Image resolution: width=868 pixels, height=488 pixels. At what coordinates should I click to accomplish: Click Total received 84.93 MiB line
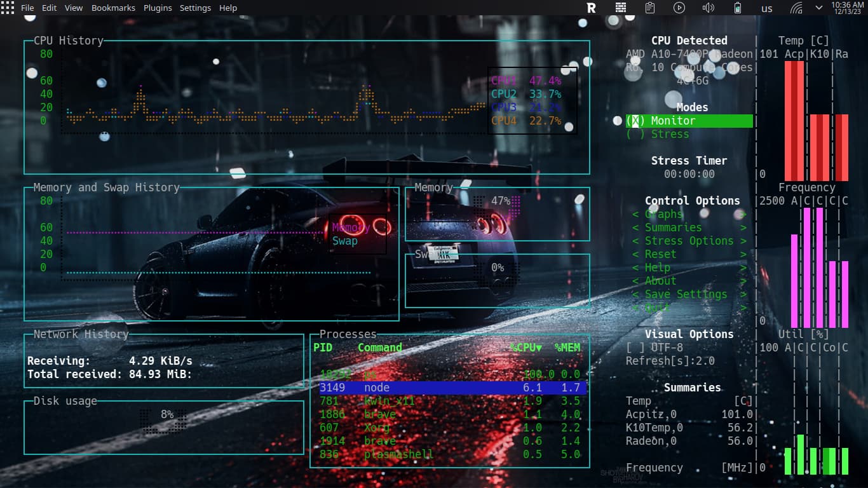(x=110, y=374)
